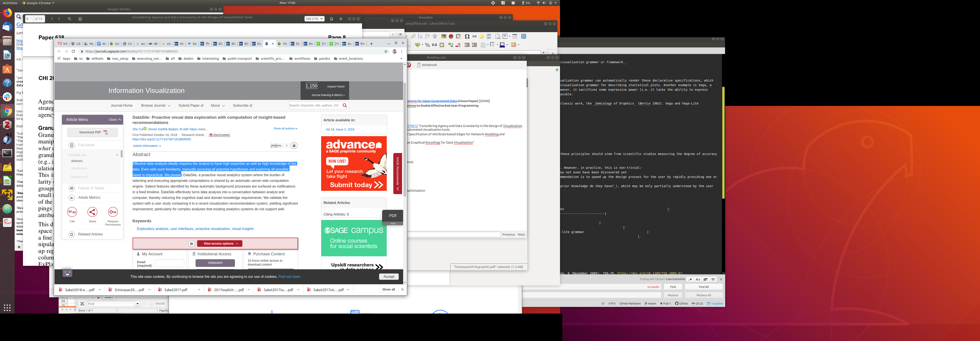This screenshot has height=341, width=980.
Task: Toggle Whole Word option in find panel
Action: coord(713,279)
